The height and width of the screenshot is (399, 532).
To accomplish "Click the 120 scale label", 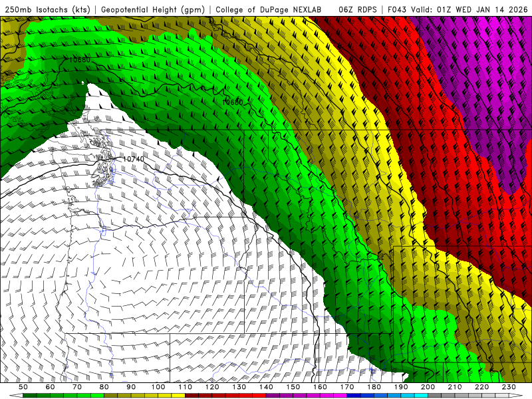I will coord(212,387).
